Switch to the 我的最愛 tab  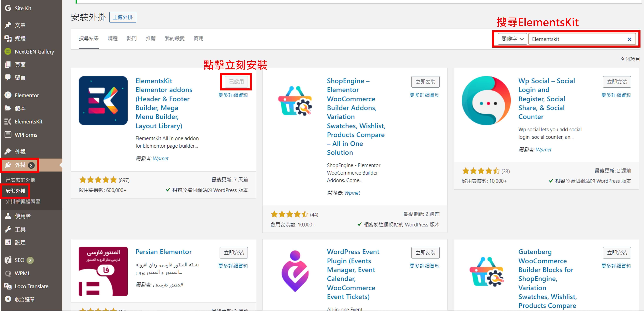click(175, 38)
